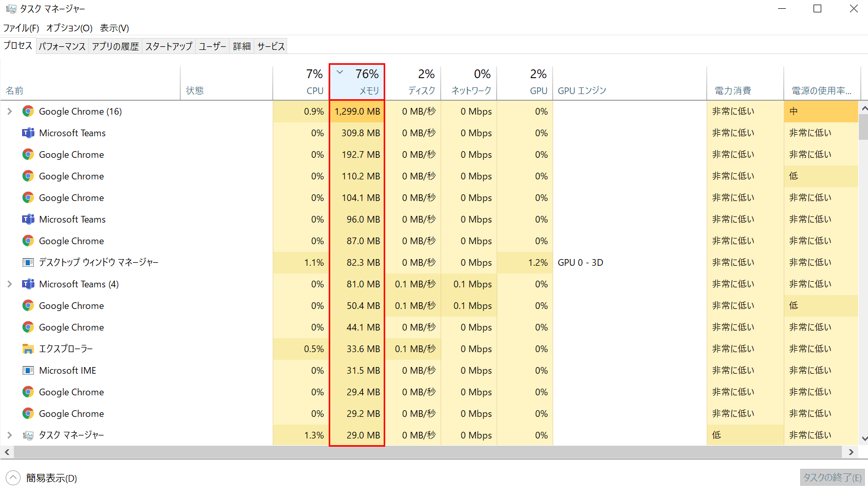This screenshot has width=868, height=494.
Task: Click the Chrome icon in 104.1 MB row
Action: pyautogui.click(x=28, y=197)
